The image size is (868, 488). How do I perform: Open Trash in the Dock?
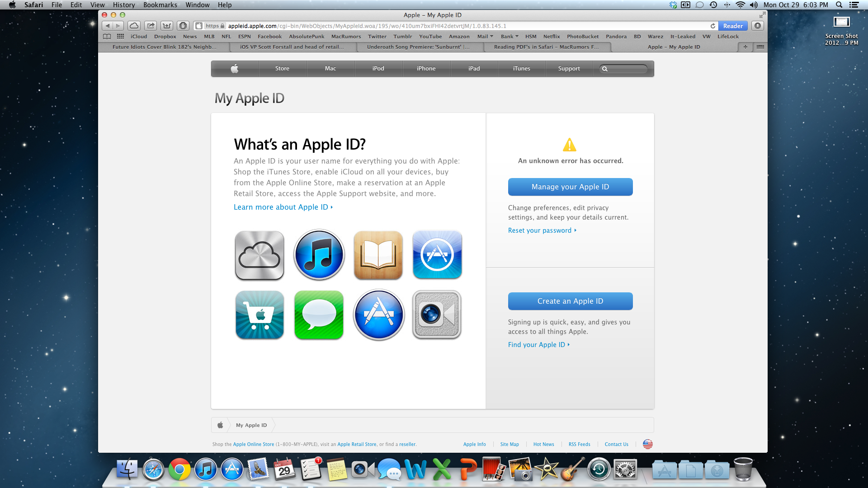pos(743,469)
